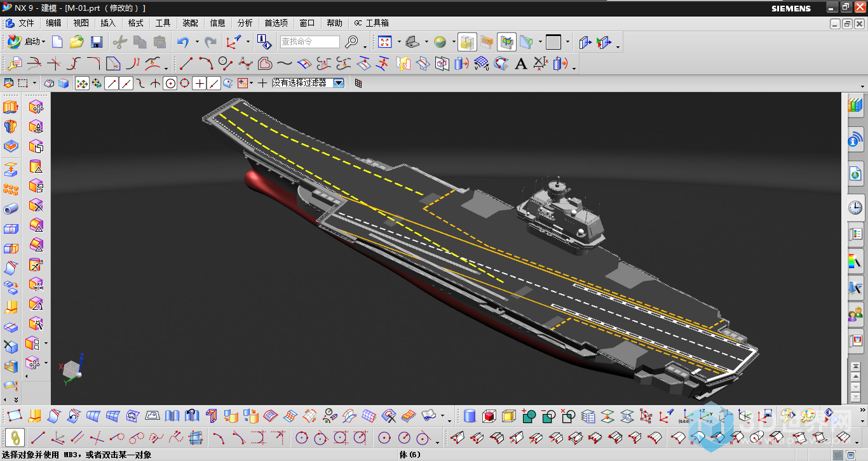Viewport: 868px width, 461px height.
Task: Open the 工具 tools menu
Action: coord(163,23)
